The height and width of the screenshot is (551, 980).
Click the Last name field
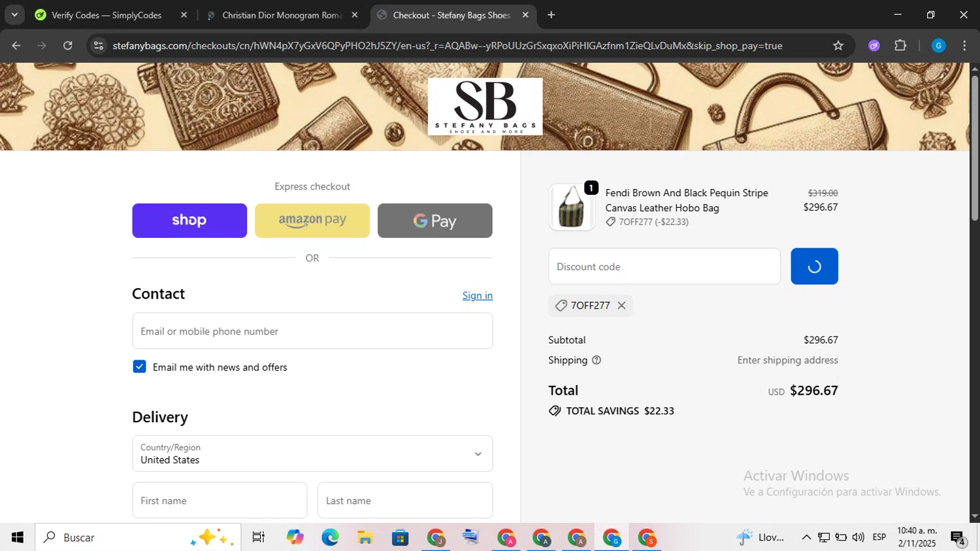(405, 501)
